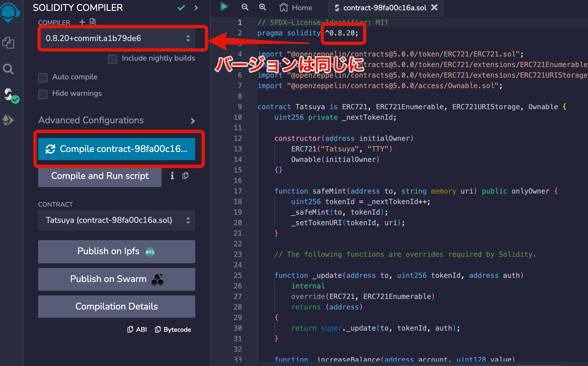Add a custom compiler with plus icon

point(82,22)
